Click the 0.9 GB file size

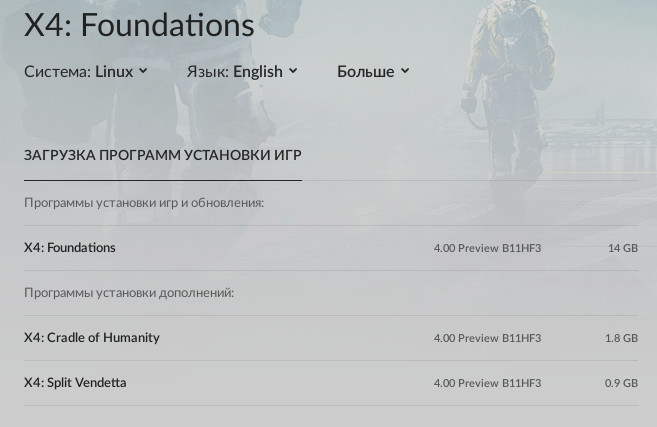click(x=621, y=383)
